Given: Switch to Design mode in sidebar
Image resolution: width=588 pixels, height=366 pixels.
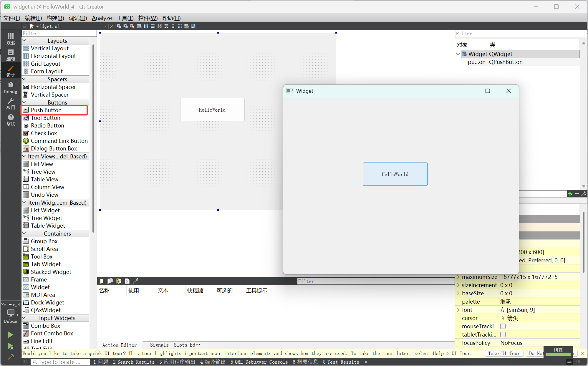Looking at the screenshot, I should 11,71.
